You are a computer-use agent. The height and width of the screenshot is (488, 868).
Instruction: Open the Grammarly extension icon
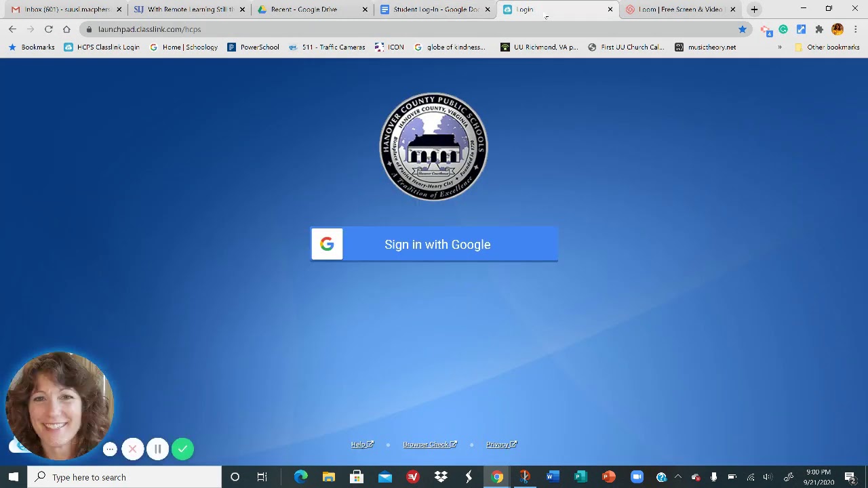(x=783, y=29)
